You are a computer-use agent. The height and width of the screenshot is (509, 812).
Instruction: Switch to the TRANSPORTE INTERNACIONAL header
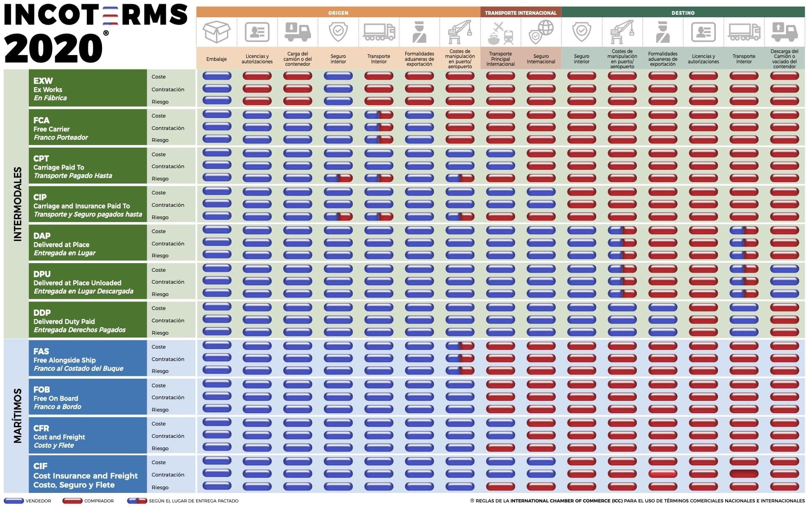click(521, 13)
